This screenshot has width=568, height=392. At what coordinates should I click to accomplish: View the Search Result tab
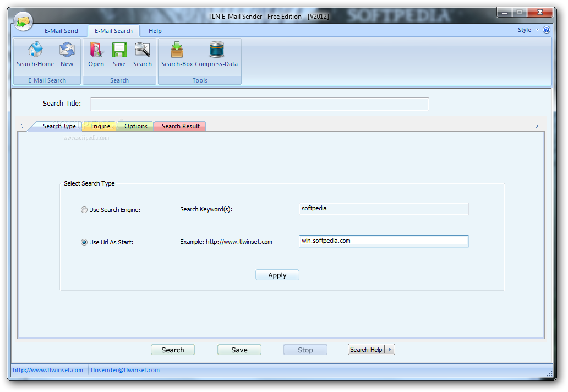pos(181,126)
